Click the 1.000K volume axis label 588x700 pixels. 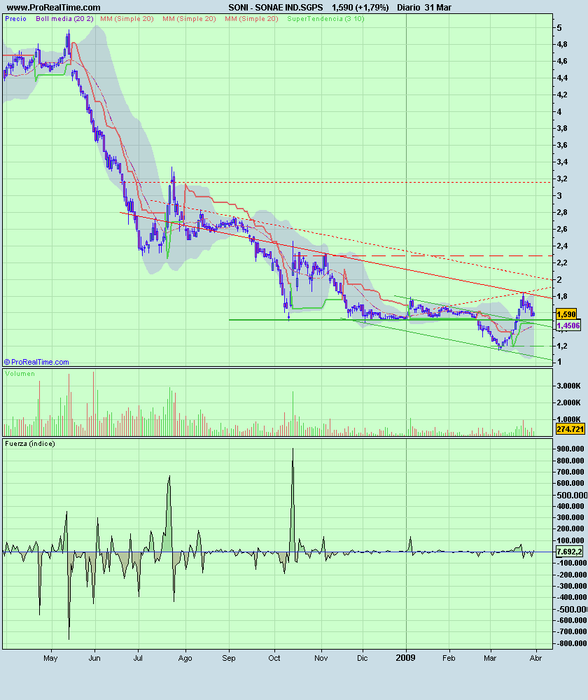[568, 419]
